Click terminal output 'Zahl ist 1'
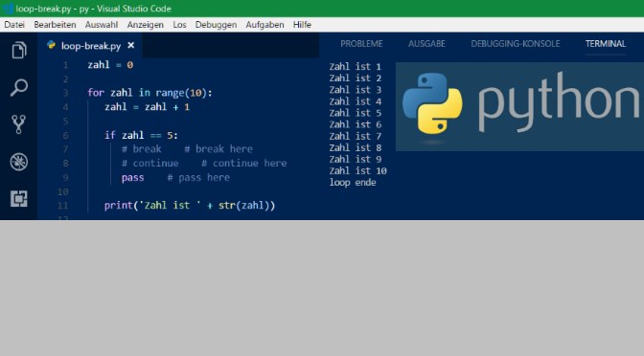 pos(356,66)
